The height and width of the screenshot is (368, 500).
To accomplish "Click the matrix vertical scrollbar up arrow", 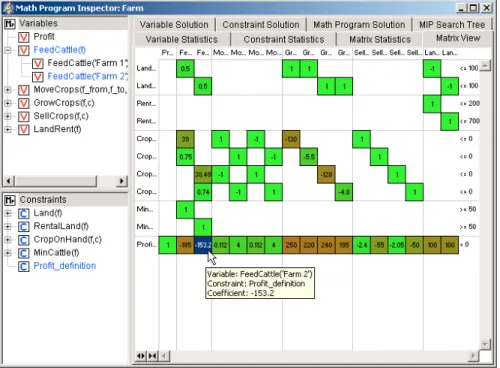I will (485, 65).
